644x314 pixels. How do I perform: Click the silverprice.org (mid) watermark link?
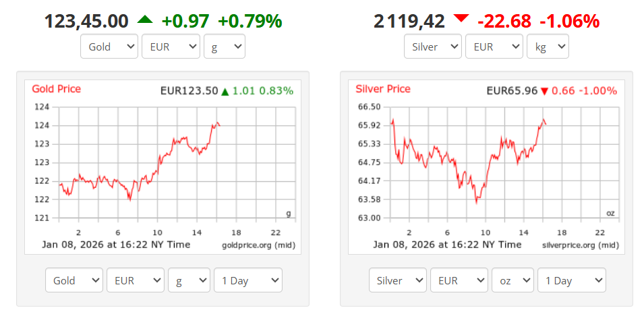click(x=581, y=245)
